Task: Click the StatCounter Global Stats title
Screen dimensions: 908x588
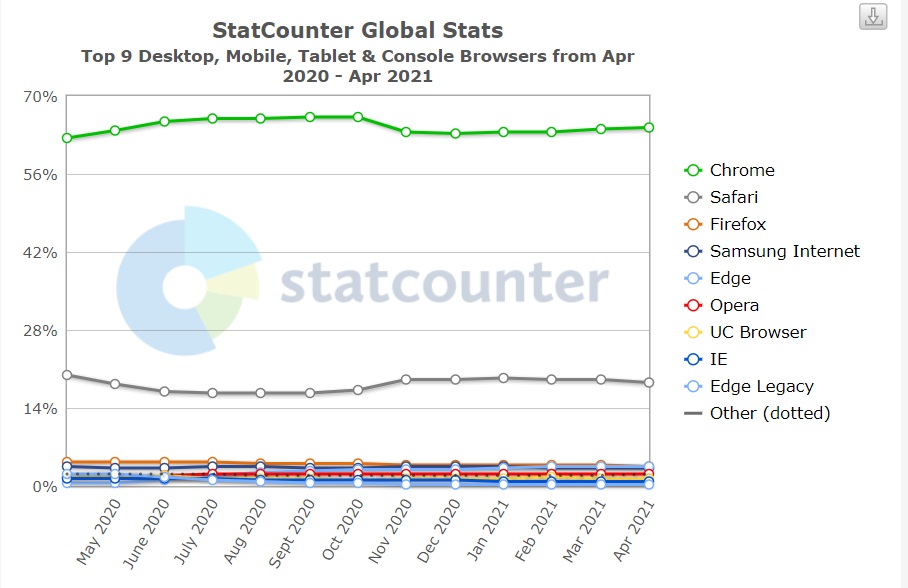Action: pos(357,31)
